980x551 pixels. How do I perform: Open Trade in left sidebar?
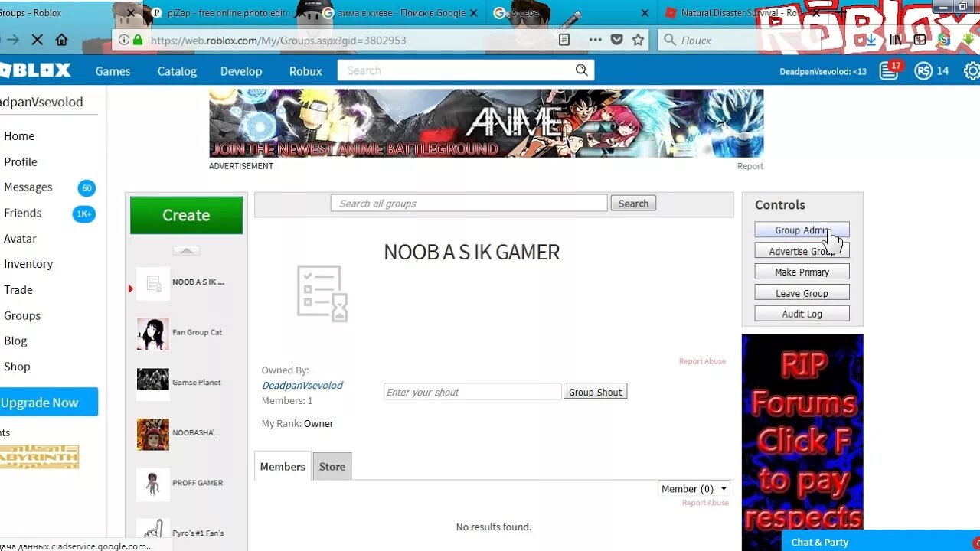[x=18, y=289]
